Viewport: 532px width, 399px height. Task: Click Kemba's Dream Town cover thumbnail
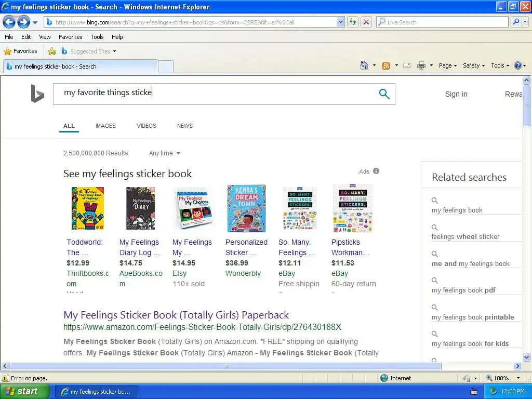point(246,208)
